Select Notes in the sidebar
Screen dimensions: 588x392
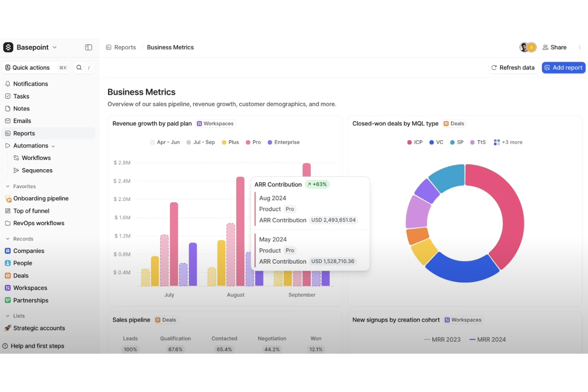[21, 108]
